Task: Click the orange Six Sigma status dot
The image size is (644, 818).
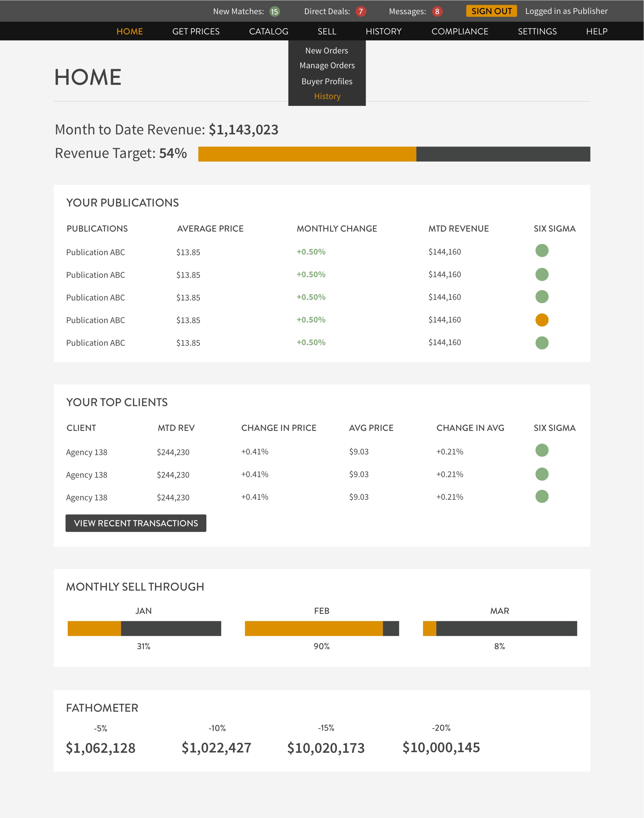Action: (x=541, y=320)
